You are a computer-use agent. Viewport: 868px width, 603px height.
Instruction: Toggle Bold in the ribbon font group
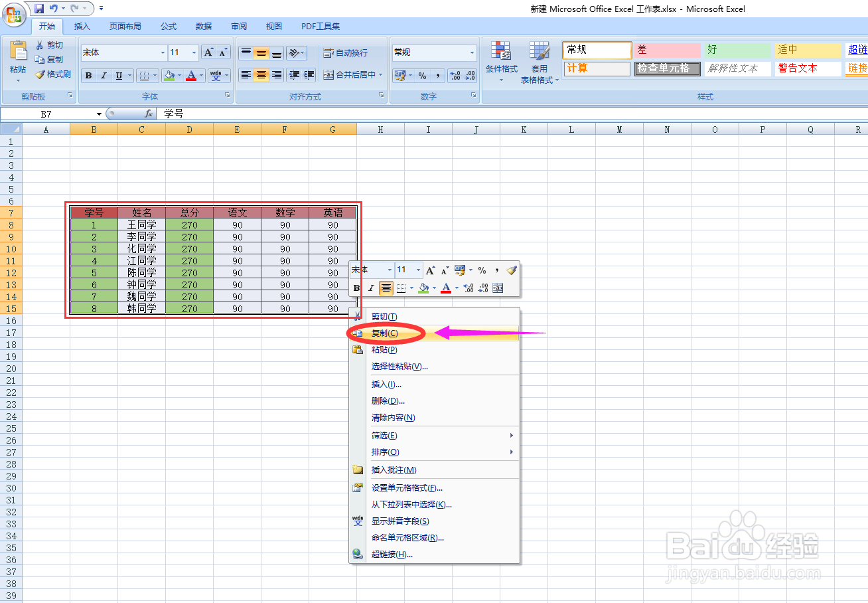(x=88, y=76)
